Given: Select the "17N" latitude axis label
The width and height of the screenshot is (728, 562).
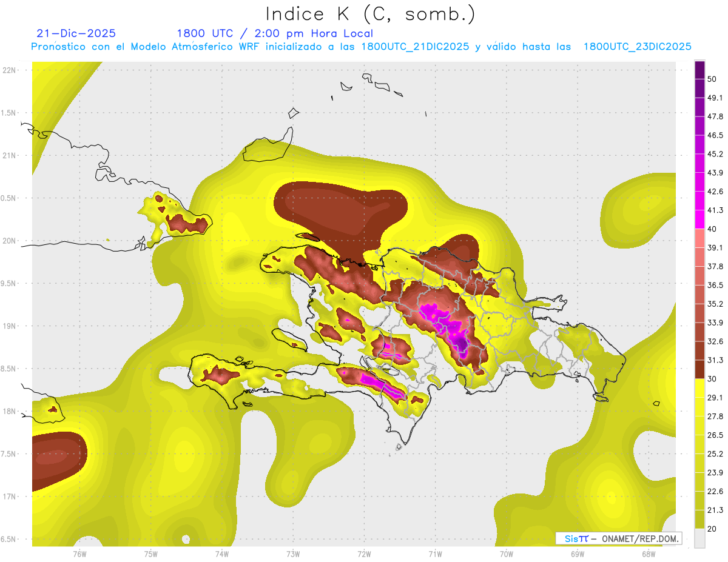Looking at the screenshot, I should pyautogui.click(x=9, y=497).
